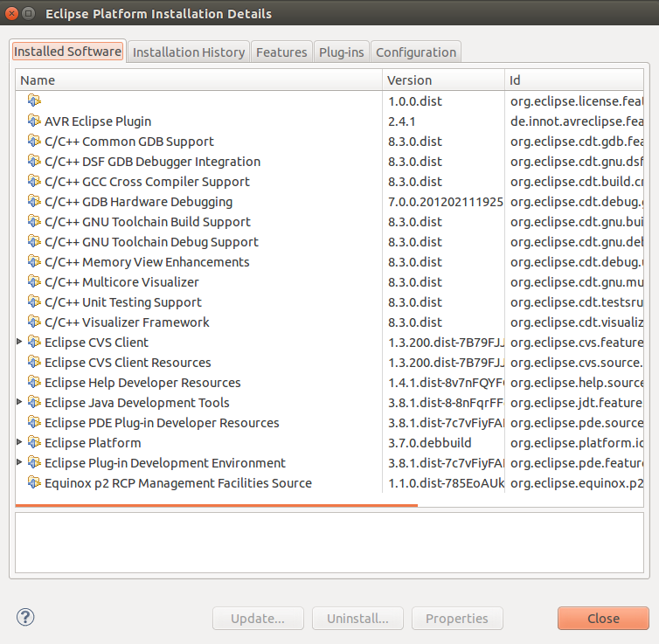Expand Eclipse Plug-in Development Environment node
Screen dimensions: 659x644
point(19,462)
